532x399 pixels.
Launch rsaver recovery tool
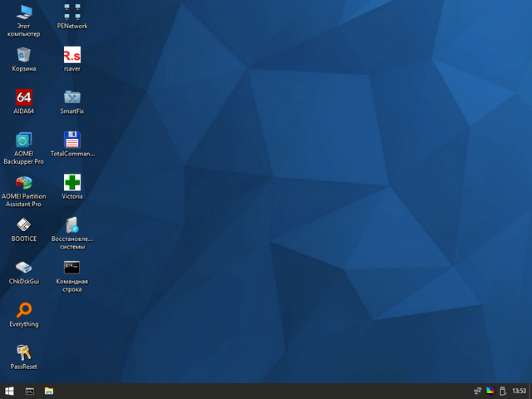(x=72, y=59)
